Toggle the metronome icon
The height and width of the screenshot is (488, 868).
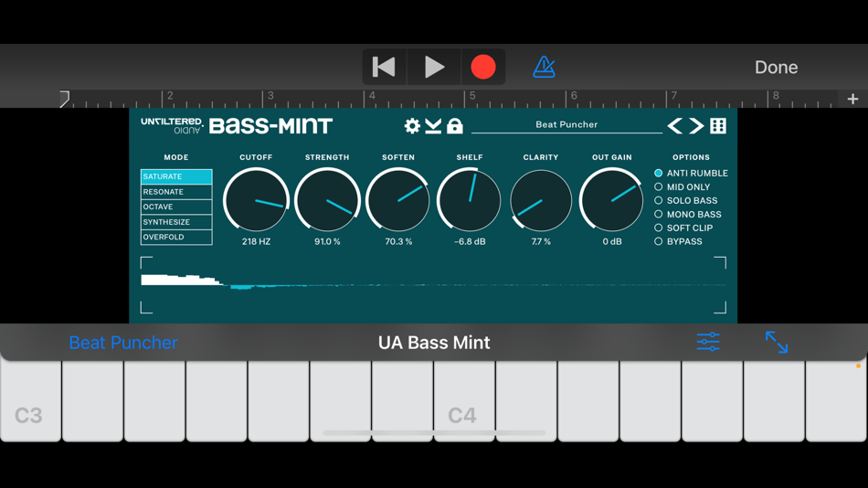coord(544,67)
